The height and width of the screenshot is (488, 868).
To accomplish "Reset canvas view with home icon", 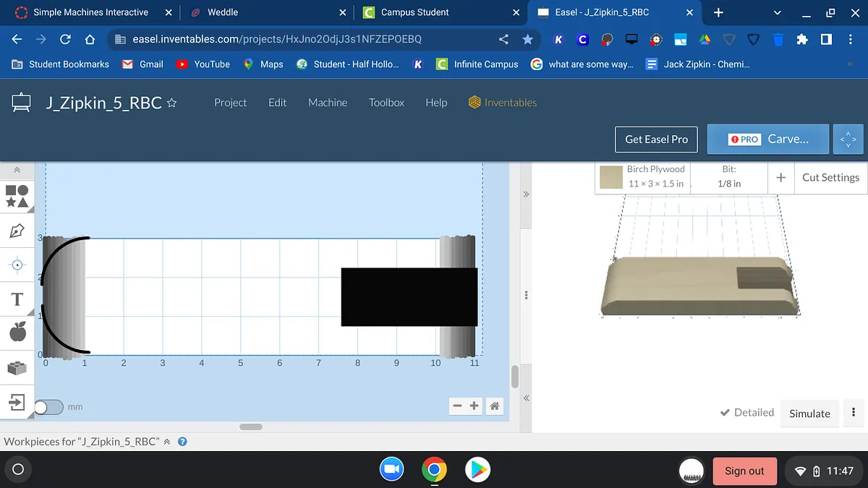I will pos(495,406).
